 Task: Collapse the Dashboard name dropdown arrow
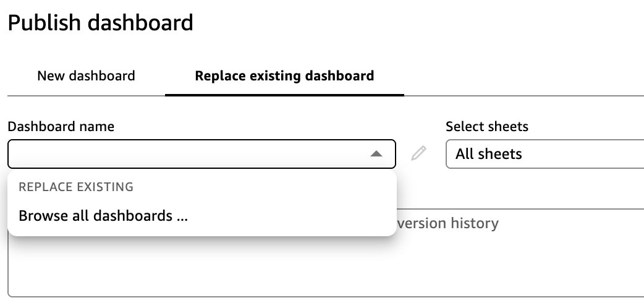pos(376,154)
